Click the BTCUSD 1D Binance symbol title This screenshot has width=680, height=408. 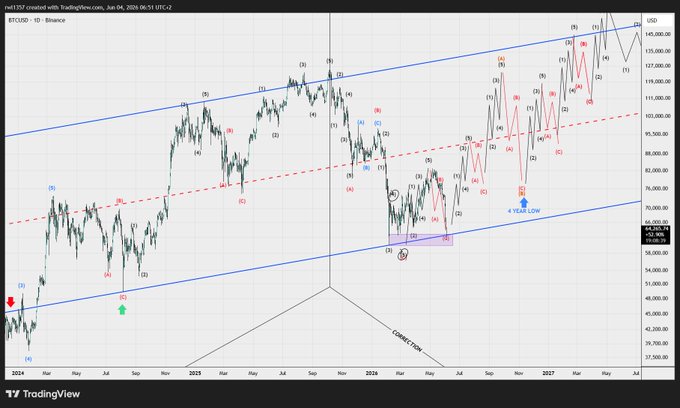(37, 20)
